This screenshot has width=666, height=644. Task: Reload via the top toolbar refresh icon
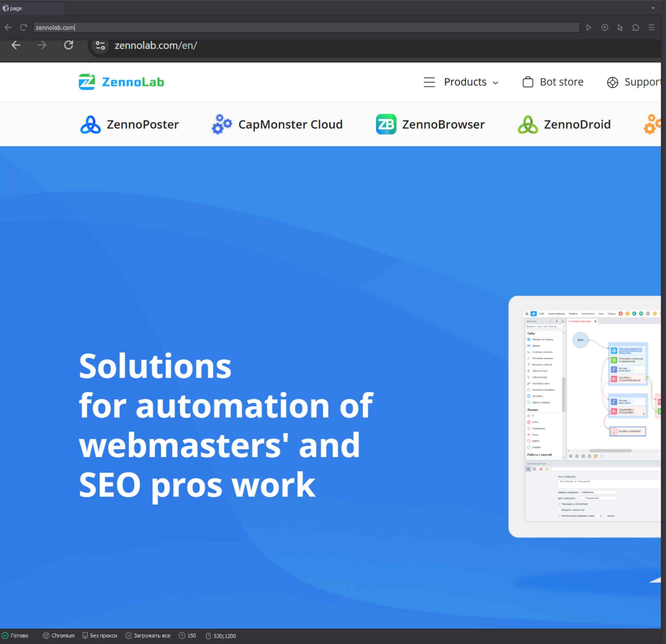[x=23, y=27]
